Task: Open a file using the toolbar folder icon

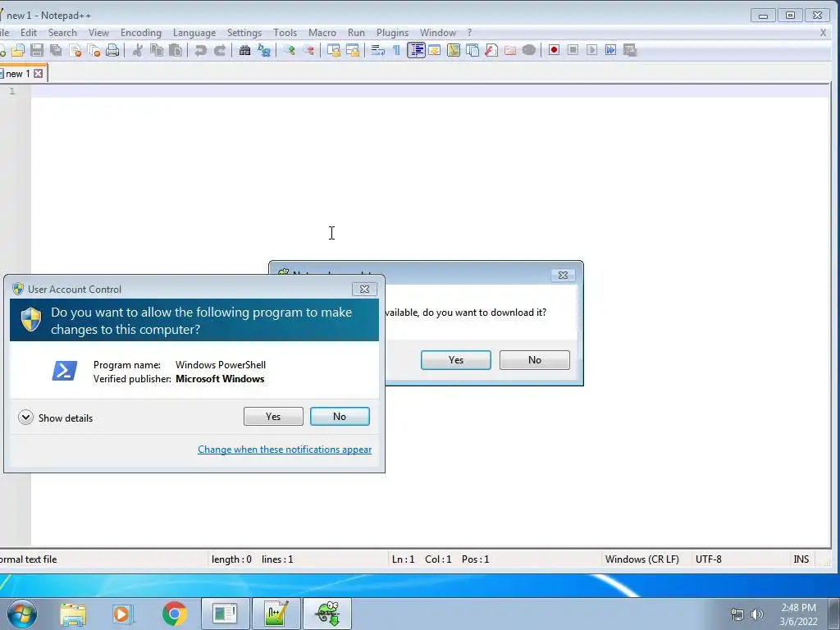Action: point(18,50)
